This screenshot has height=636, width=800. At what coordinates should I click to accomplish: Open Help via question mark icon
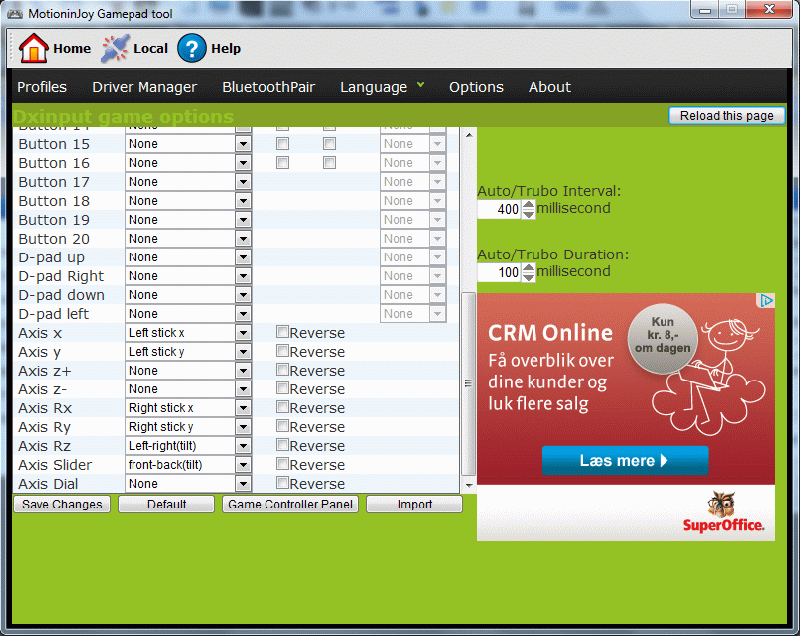(192, 48)
